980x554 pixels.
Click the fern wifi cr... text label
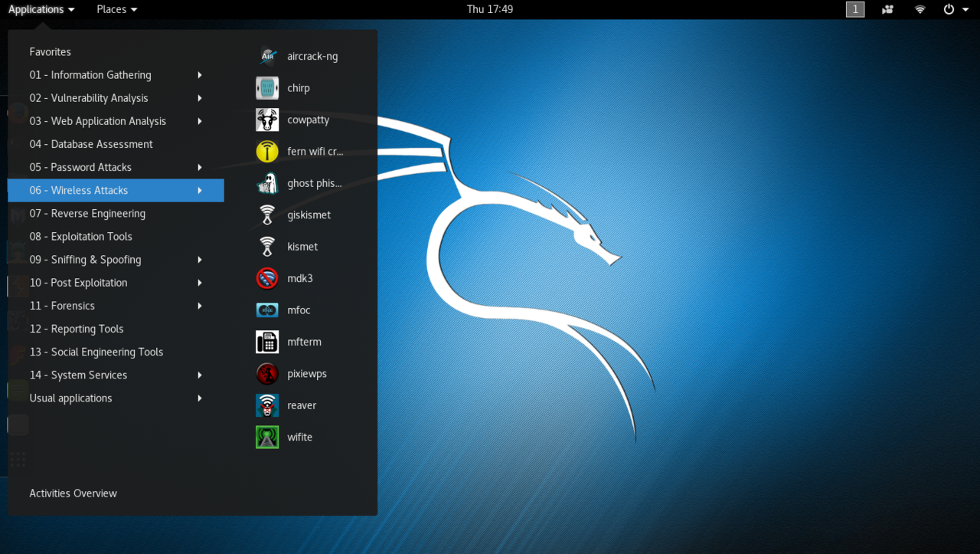coord(315,152)
